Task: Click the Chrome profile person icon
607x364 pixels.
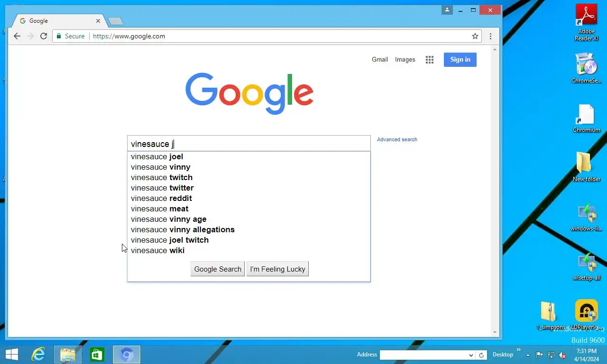Action: 447,10
